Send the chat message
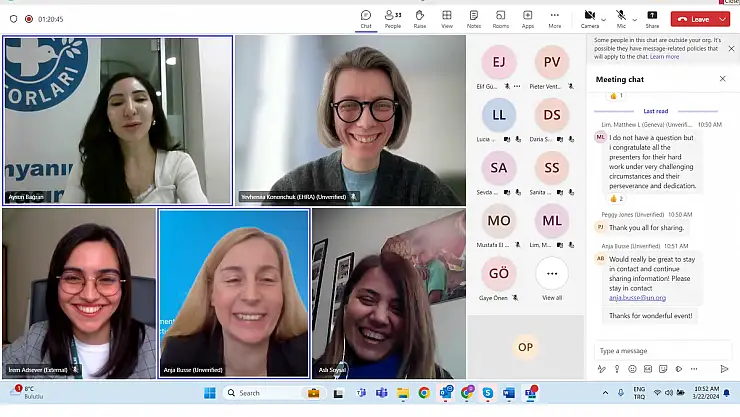The image size is (740, 417). pyautogui.click(x=724, y=369)
